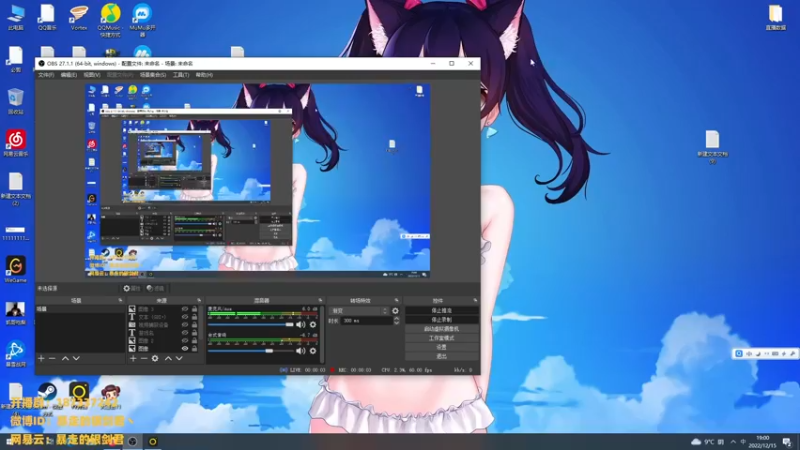Select the MuMu多开器 desktop shortcut
This screenshot has height=450, width=800.
[142, 20]
